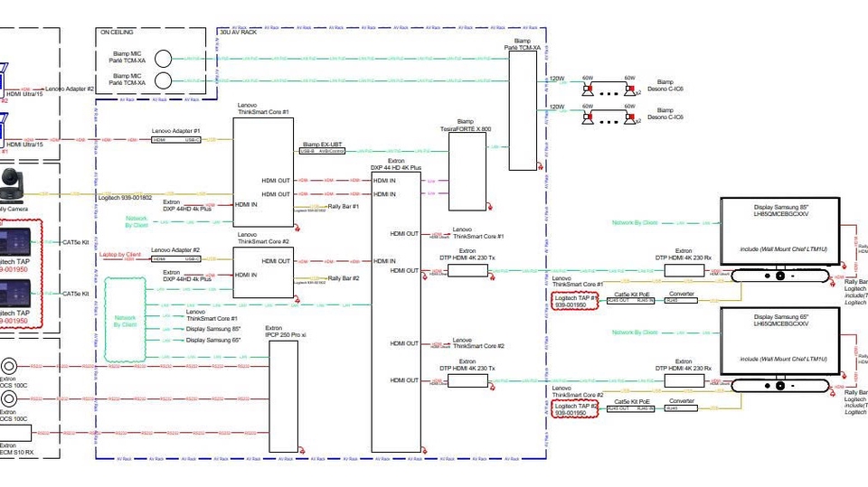The width and height of the screenshot is (868, 487).
Task: Select the lower Logitech TAP touch panel thumbnail
Action: tap(15, 294)
